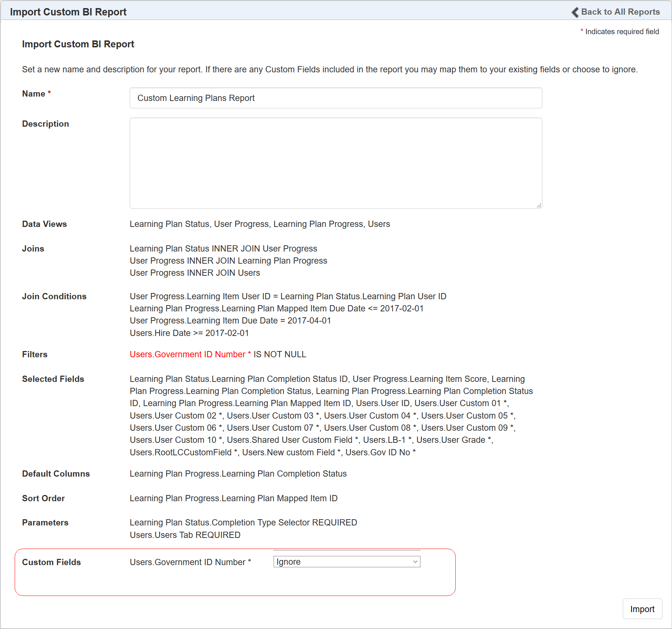
Task: Click the Name field label
Action: (x=33, y=94)
